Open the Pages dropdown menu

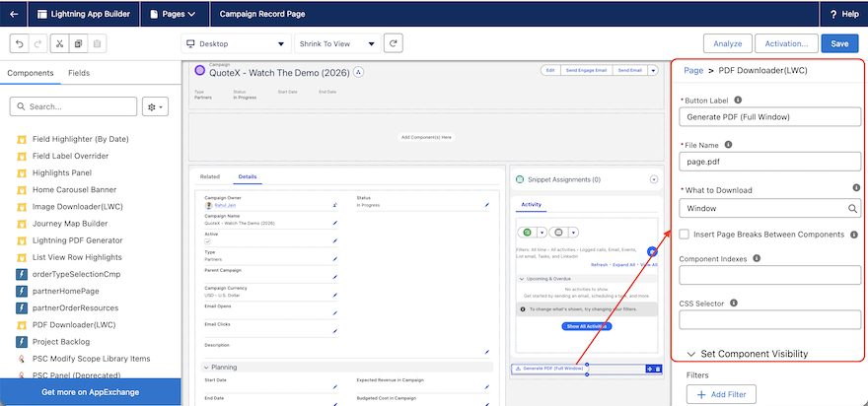pyautogui.click(x=175, y=15)
